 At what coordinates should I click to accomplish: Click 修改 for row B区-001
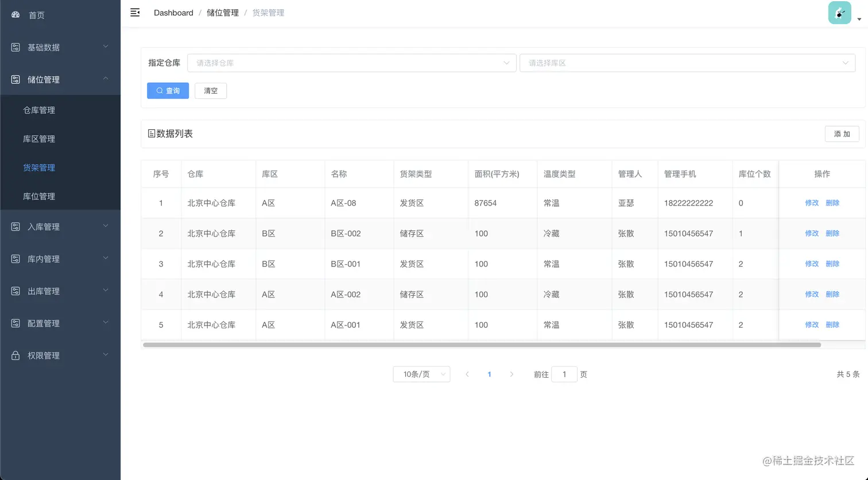point(812,264)
